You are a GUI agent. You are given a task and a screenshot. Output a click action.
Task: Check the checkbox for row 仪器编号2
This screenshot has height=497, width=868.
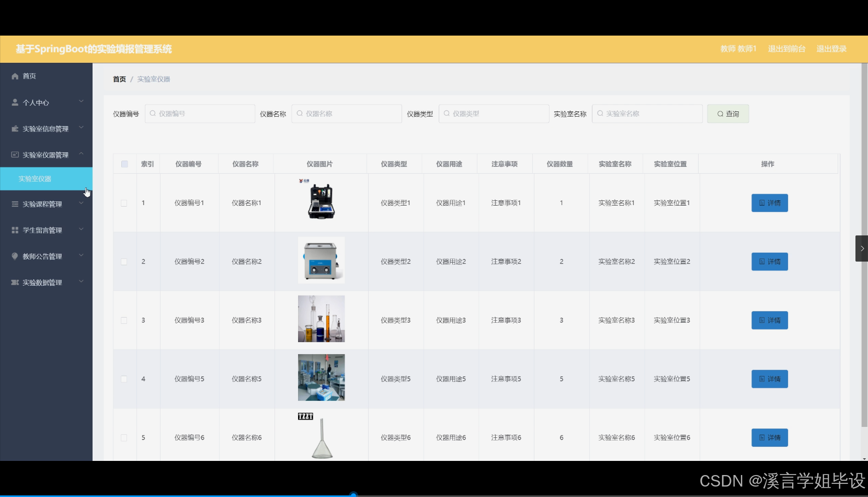pyautogui.click(x=124, y=262)
